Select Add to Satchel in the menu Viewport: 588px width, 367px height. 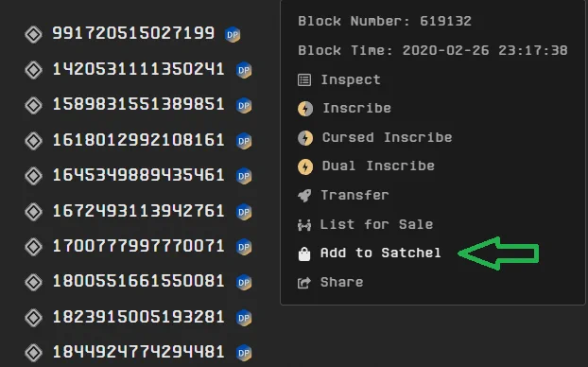[x=381, y=253]
